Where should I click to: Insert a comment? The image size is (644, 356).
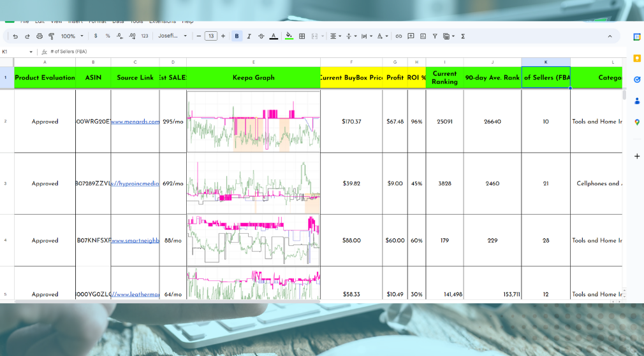click(x=411, y=36)
